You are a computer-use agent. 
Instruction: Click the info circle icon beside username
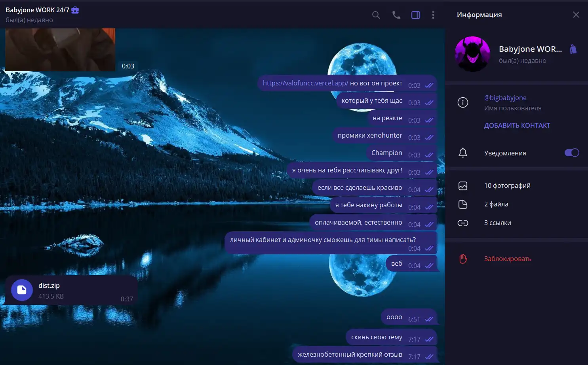pos(463,102)
